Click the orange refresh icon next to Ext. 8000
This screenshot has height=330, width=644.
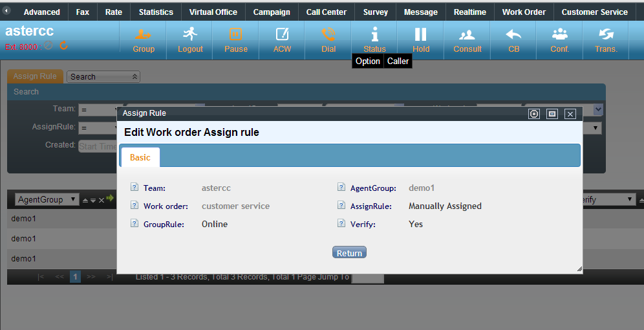[x=63, y=46]
